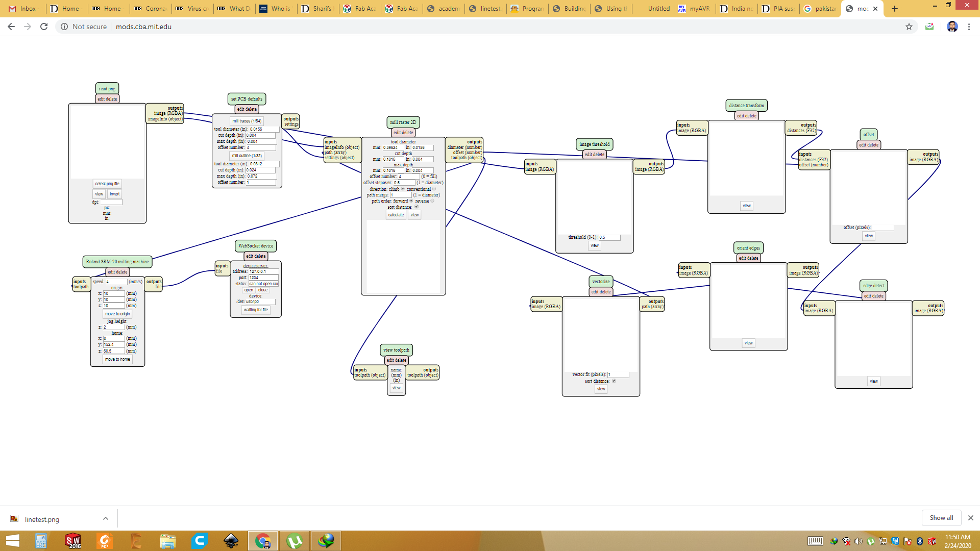Click move to home button
This screenshot has height=551, width=980.
pyautogui.click(x=117, y=359)
